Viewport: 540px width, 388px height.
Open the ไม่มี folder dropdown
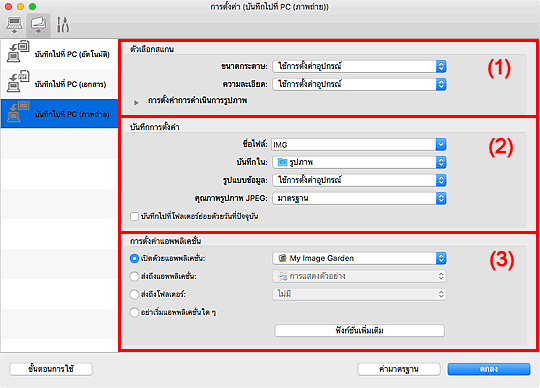[359, 294]
